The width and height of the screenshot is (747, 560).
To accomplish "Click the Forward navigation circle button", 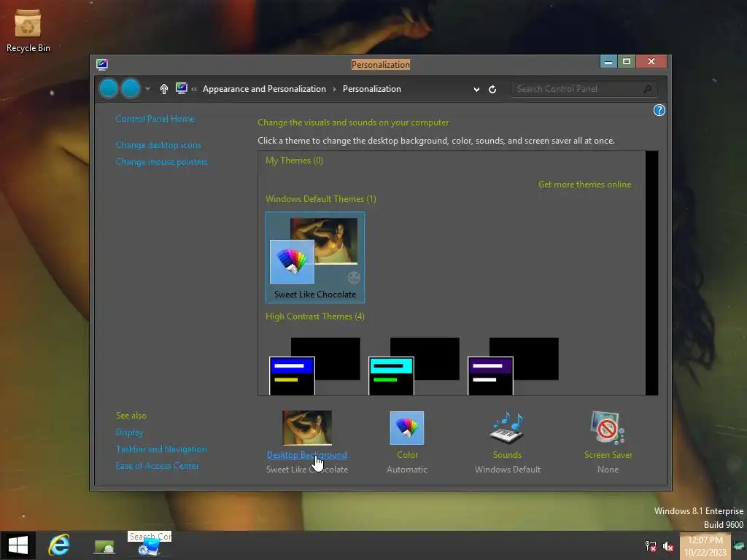I will pyautogui.click(x=131, y=88).
